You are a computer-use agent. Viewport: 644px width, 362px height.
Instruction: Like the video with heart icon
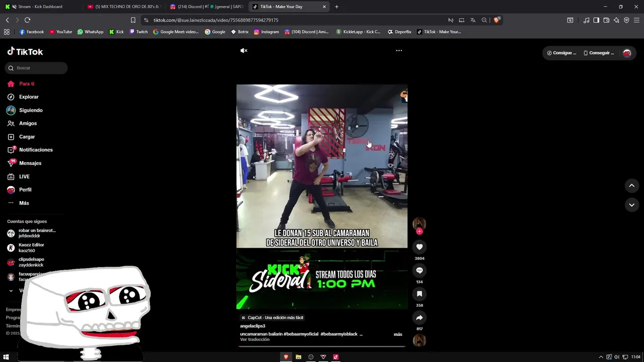point(419,247)
